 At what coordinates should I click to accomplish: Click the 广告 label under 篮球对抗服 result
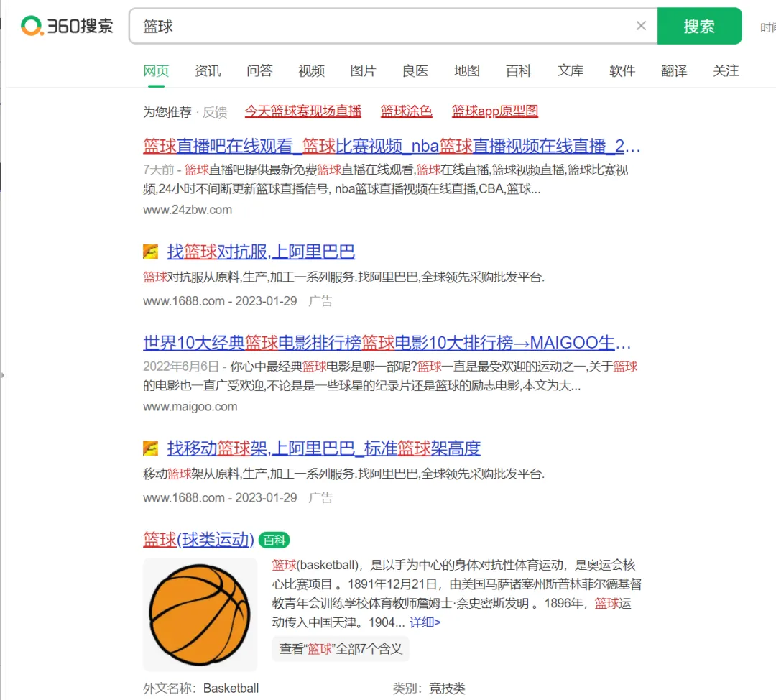click(x=320, y=301)
